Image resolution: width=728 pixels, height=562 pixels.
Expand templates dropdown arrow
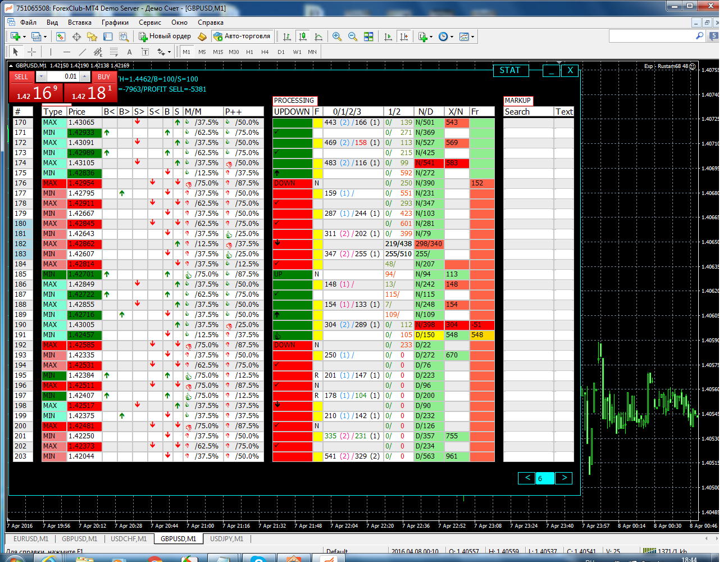click(472, 37)
